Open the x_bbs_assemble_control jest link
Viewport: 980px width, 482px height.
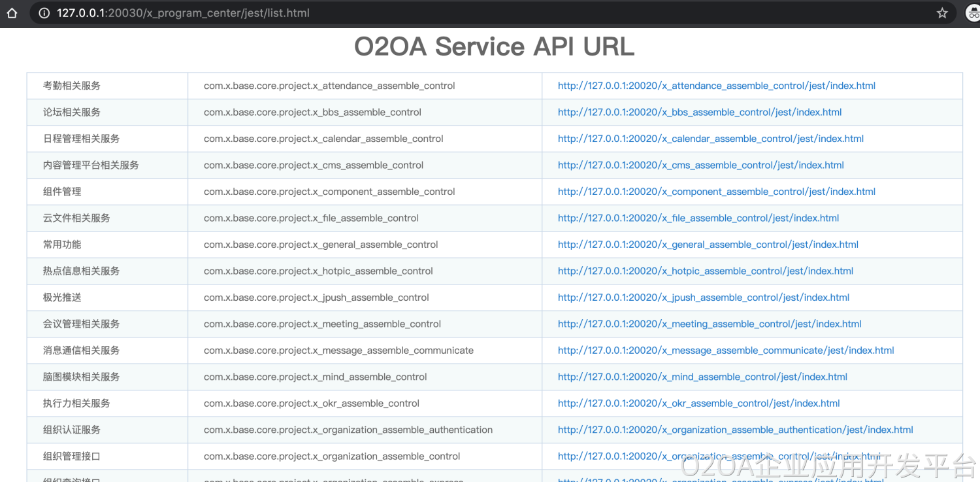tap(699, 112)
